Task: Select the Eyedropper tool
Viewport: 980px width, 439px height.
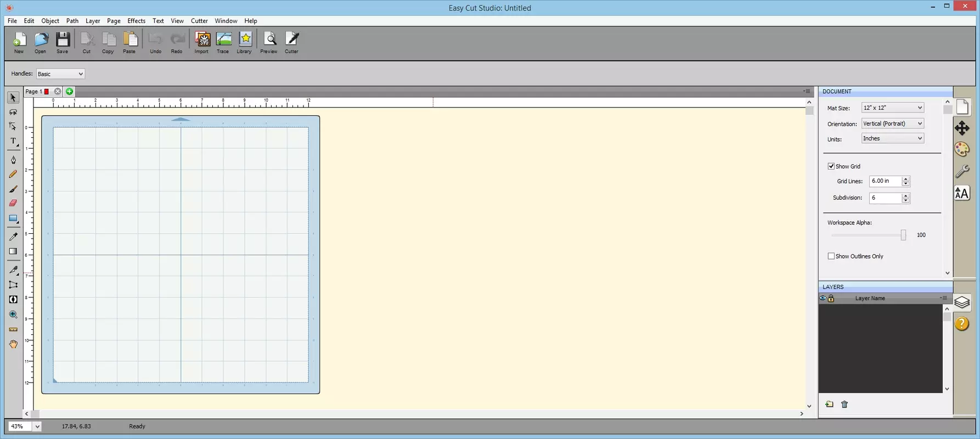Action: [x=13, y=237]
